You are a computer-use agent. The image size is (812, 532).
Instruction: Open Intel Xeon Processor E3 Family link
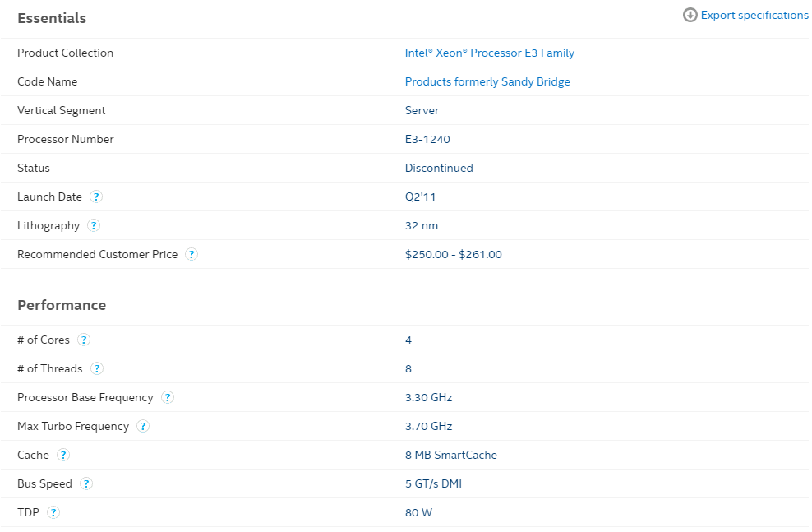pyautogui.click(x=489, y=53)
